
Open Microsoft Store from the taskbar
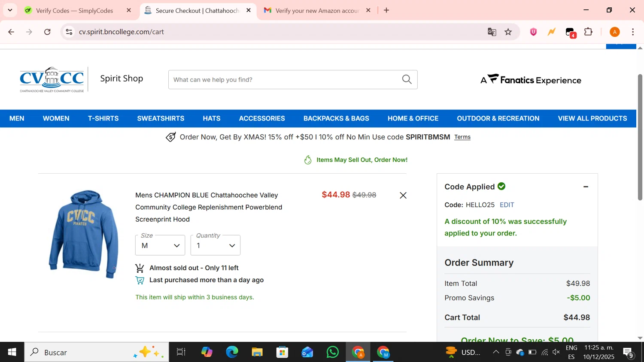[x=282, y=352]
